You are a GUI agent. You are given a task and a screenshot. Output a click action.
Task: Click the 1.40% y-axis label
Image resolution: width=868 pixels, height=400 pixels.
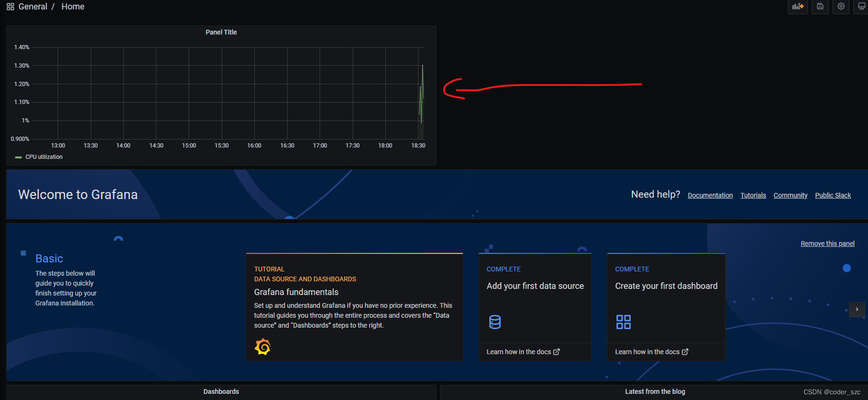click(22, 47)
